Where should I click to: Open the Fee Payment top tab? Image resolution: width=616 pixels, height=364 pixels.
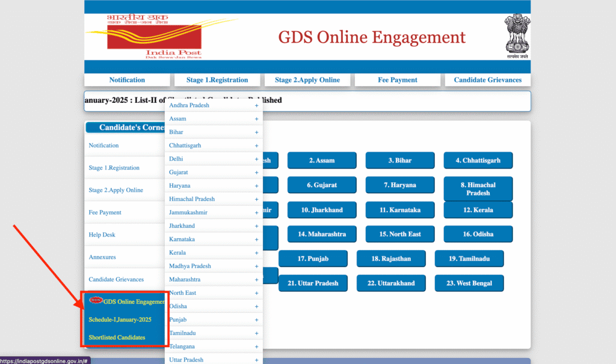[398, 80]
